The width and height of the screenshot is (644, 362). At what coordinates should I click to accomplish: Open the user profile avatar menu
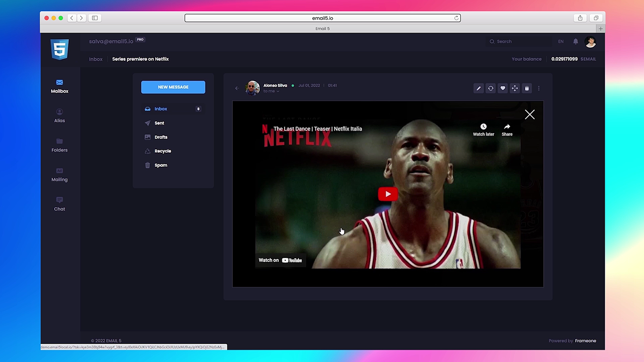click(590, 42)
